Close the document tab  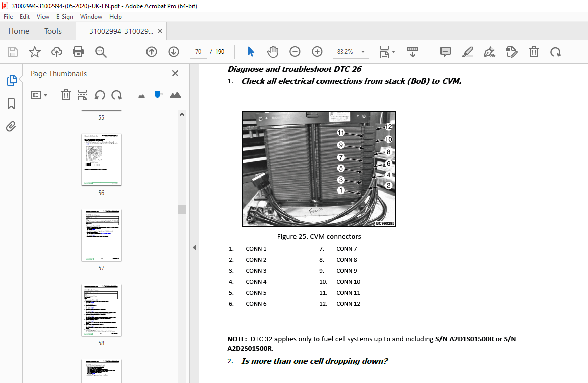160,31
